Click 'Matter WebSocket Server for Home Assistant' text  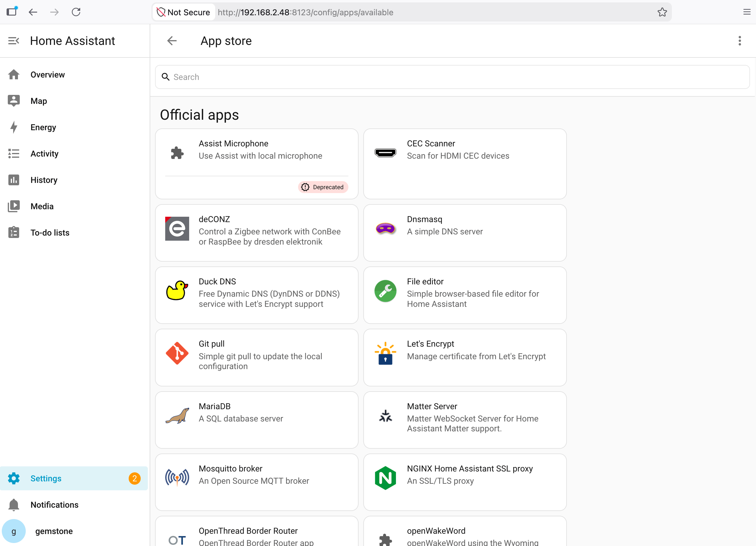click(x=472, y=423)
